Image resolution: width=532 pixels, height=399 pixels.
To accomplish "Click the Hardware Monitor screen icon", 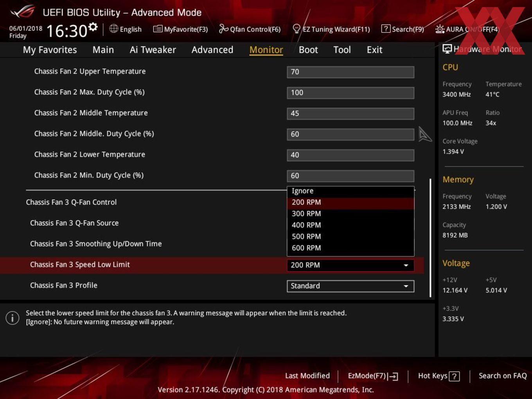I will point(447,49).
